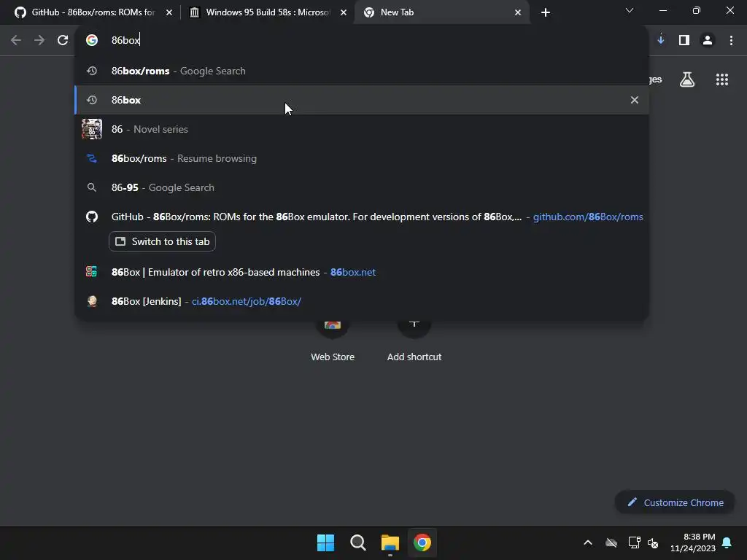Open the tab search chevron
Viewport: 747px width, 560px height.
(630, 10)
